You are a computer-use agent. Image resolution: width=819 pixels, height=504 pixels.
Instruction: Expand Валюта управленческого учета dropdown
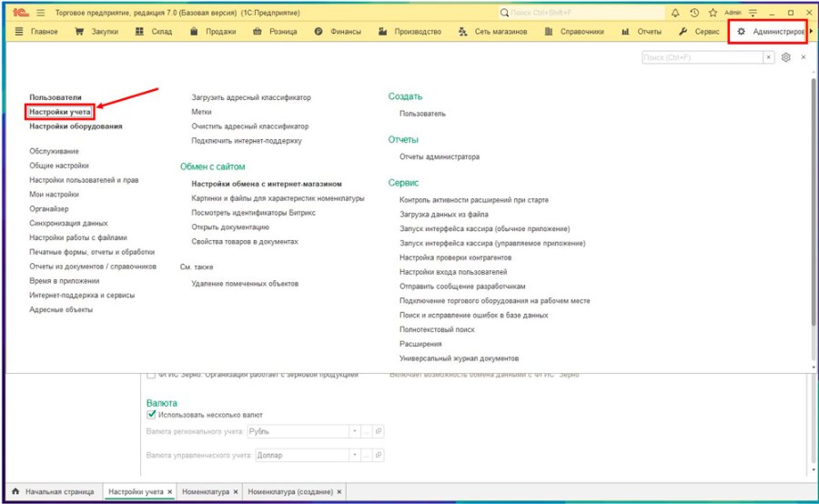coord(354,455)
